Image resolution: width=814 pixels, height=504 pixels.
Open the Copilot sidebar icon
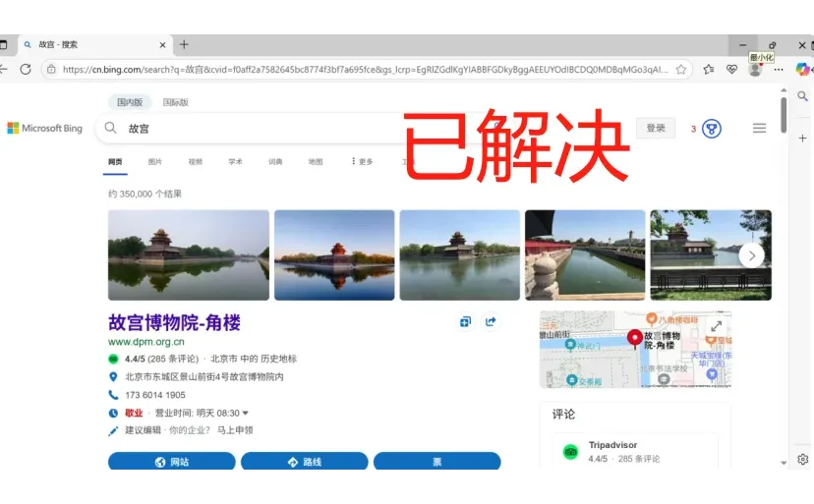click(802, 69)
